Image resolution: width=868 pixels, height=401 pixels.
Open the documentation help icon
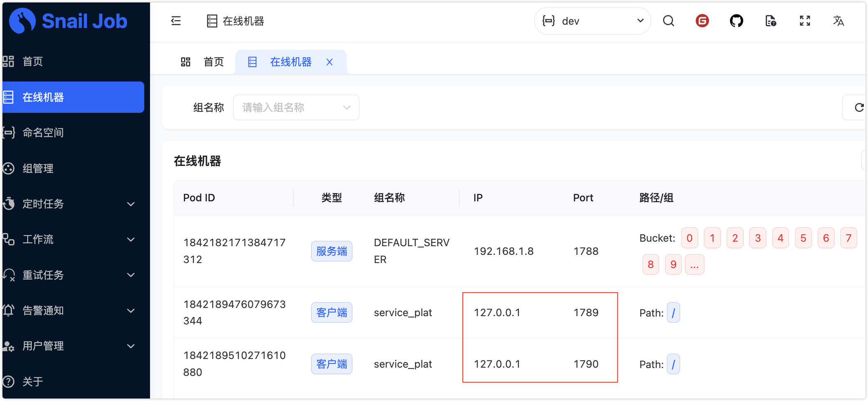770,21
